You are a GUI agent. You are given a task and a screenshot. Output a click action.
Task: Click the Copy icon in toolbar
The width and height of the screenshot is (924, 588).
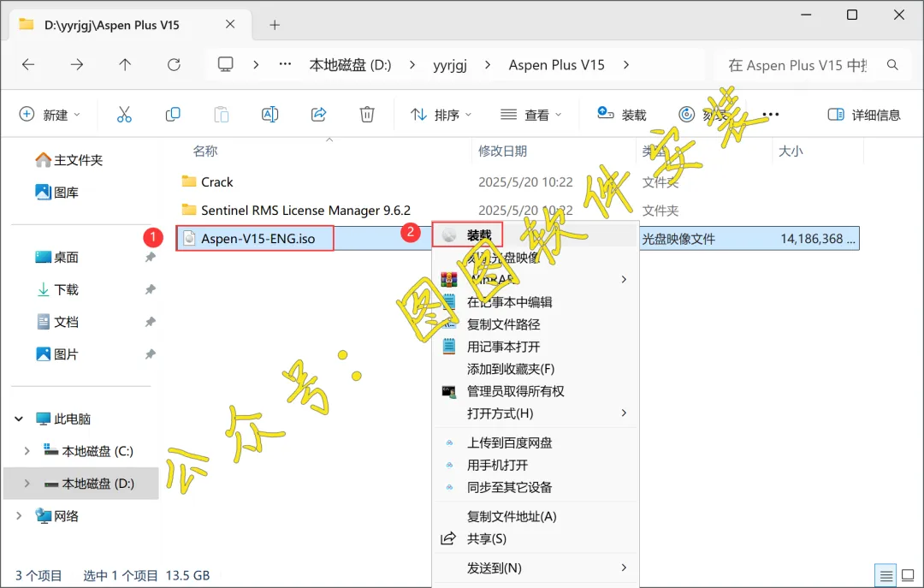pyautogui.click(x=173, y=115)
